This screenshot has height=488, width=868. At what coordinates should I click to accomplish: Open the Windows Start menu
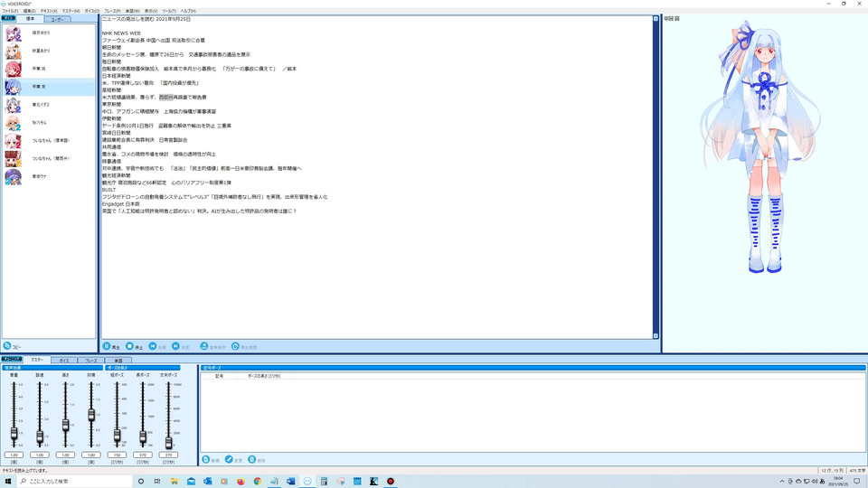point(8,482)
